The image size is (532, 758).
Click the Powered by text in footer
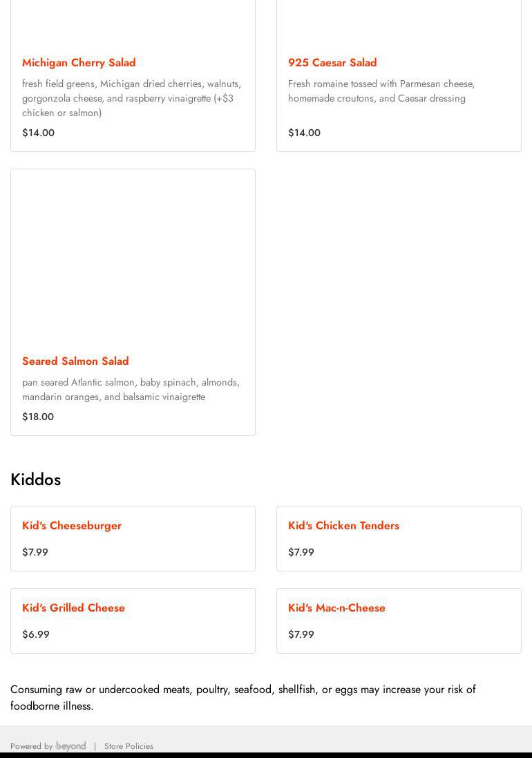point(31,746)
